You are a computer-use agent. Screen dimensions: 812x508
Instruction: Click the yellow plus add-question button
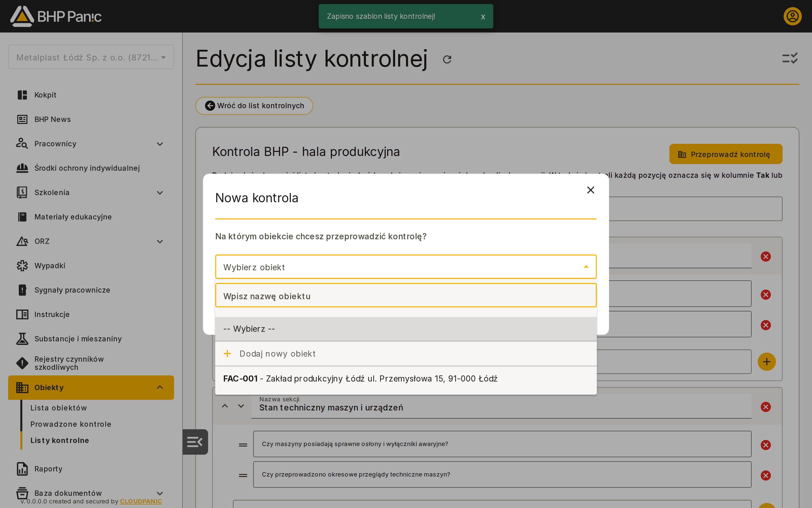(766, 362)
